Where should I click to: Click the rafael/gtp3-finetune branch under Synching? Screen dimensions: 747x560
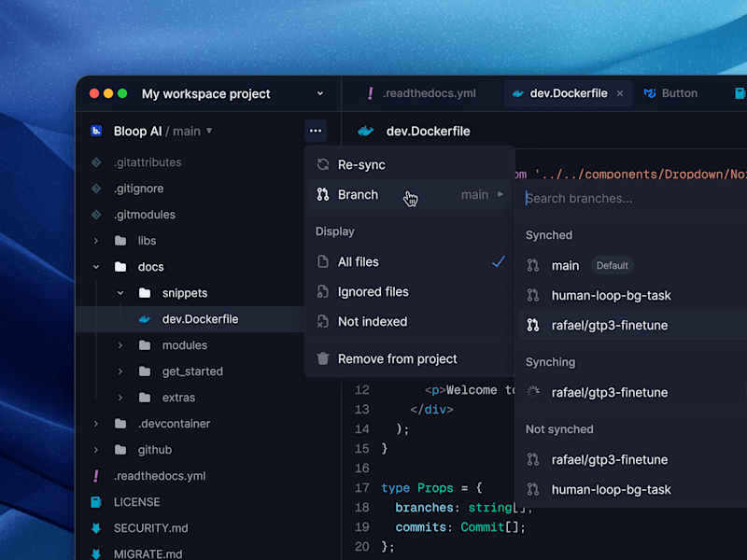pyautogui.click(x=633, y=392)
